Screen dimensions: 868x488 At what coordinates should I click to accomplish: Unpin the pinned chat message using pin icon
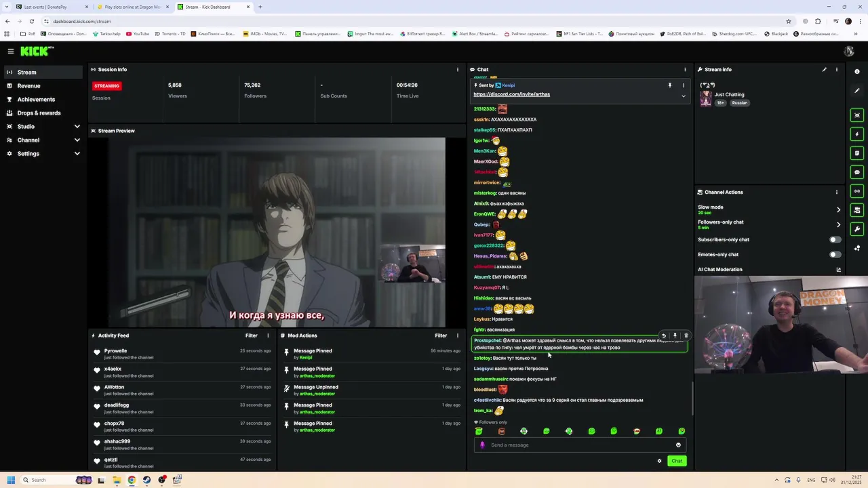click(670, 85)
